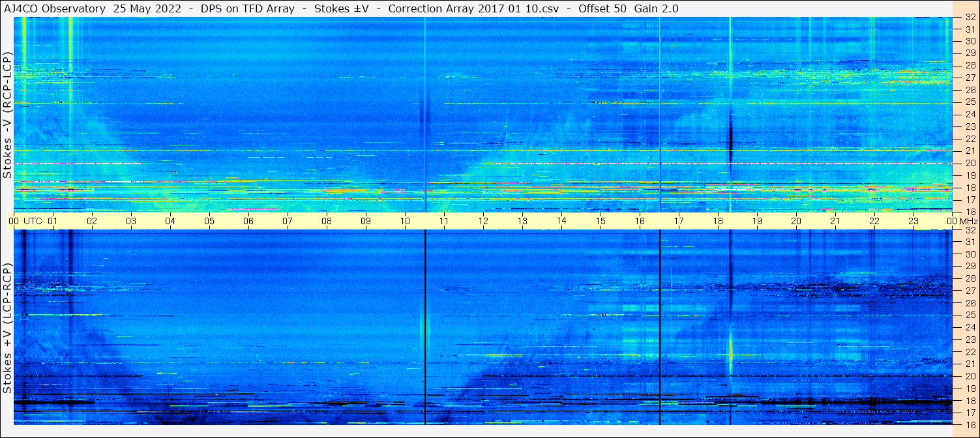
Task: Click 22 MHz tick in Stokes -V panel
Action: click(x=970, y=139)
